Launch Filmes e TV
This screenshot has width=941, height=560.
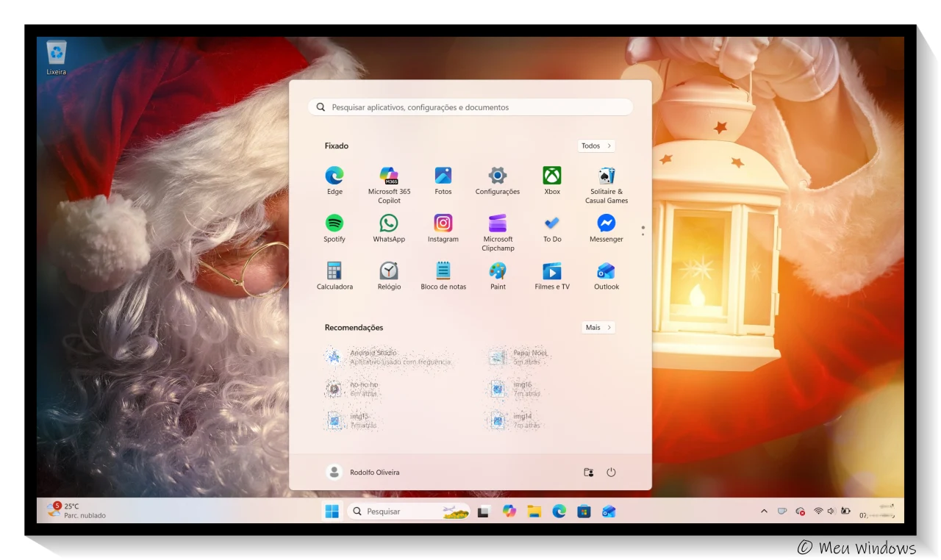(551, 270)
